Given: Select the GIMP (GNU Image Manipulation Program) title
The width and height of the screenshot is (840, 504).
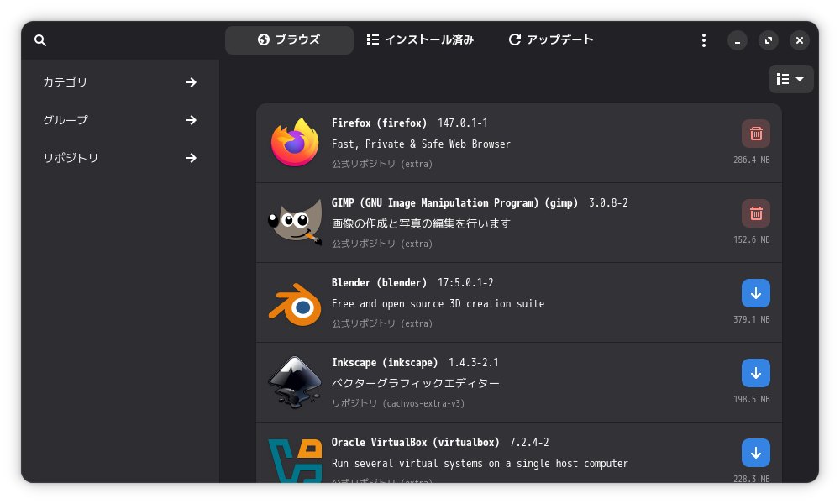Looking at the screenshot, I should pyautogui.click(x=454, y=203).
